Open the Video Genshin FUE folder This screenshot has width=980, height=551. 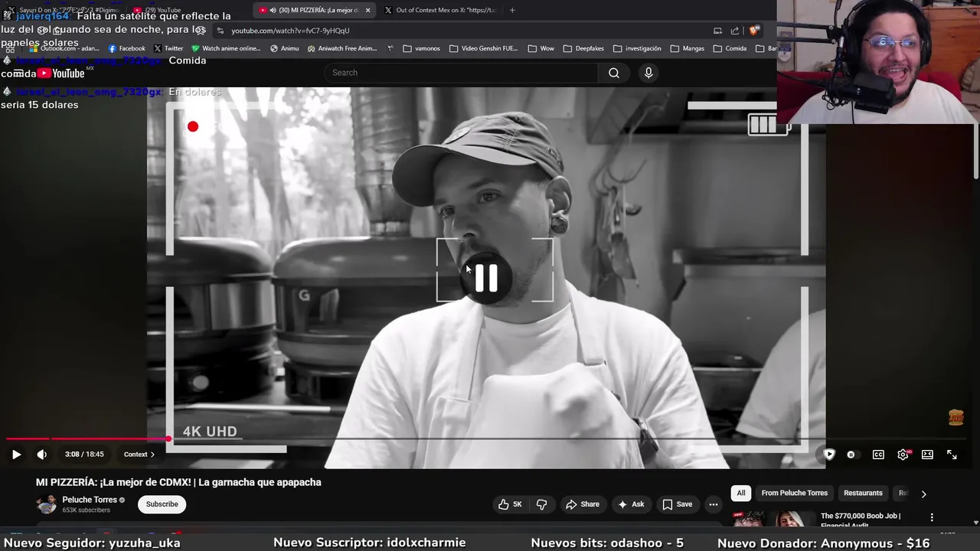pyautogui.click(x=484, y=48)
